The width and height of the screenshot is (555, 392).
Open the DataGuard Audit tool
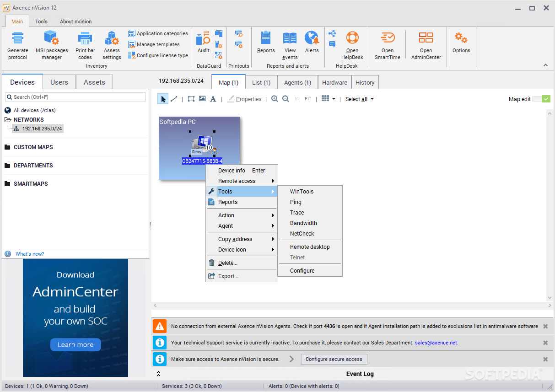204,42
